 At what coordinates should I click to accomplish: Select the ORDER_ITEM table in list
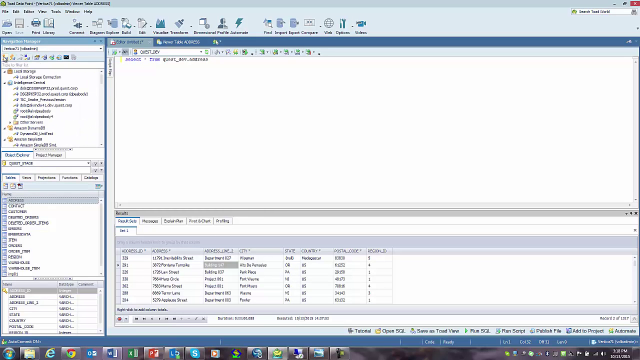point(19,251)
